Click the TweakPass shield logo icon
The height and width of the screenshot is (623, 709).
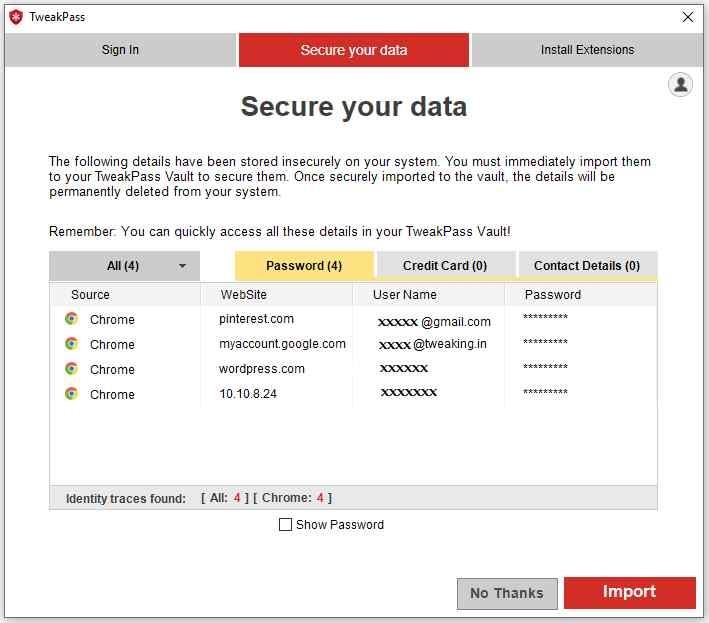click(15, 17)
